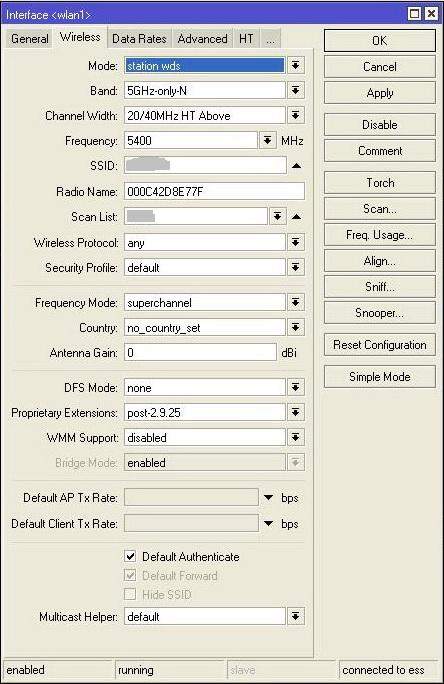Screen dimensions: 444x684
Task: Click the Freq. Usage button
Action: point(379,235)
